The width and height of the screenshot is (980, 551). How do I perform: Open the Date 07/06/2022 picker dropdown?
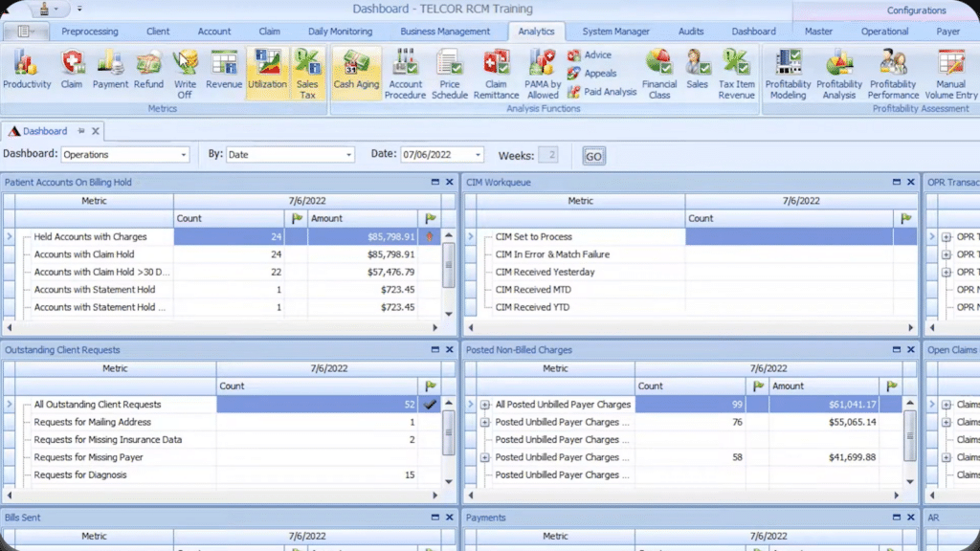pos(478,155)
